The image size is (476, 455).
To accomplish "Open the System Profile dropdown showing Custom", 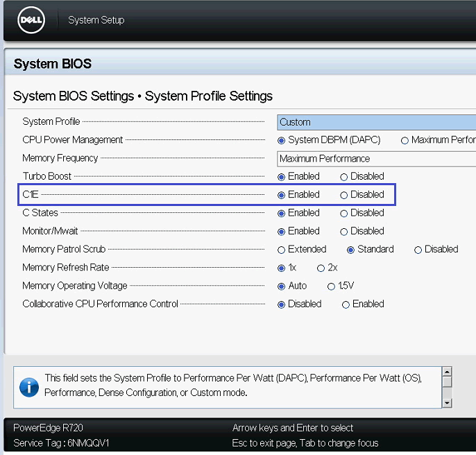I will pos(376,122).
